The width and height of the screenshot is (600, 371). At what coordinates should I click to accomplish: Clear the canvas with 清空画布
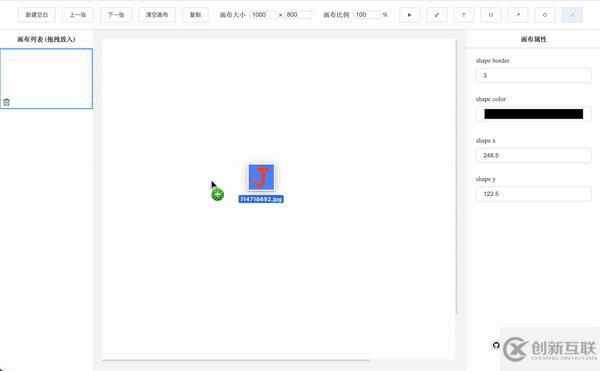tap(157, 15)
